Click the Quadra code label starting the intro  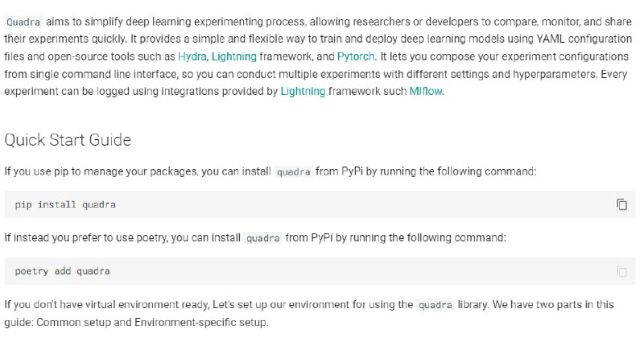(23, 22)
